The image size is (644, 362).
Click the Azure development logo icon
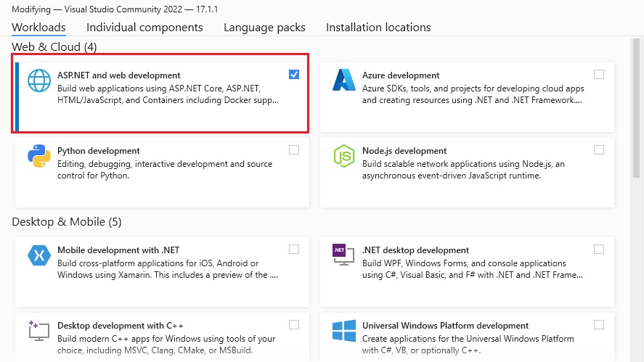(344, 80)
